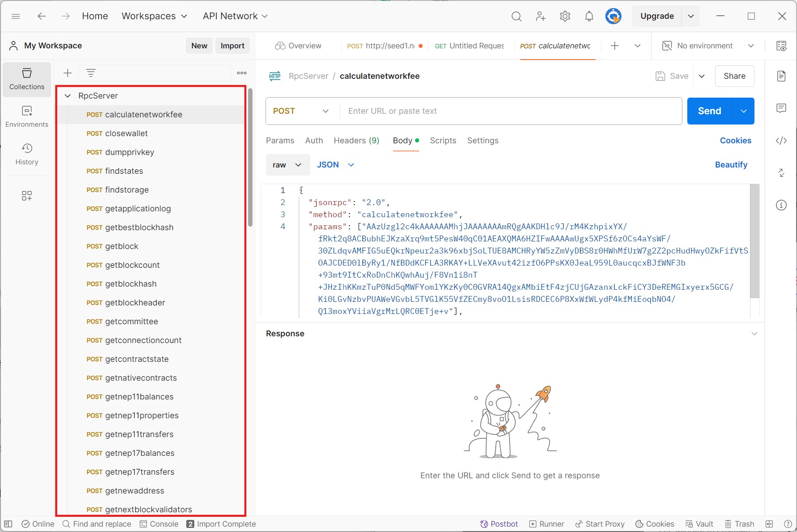Open collections three-dot options menu
Screen dimensions: 797x532
(x=242, y=73)
